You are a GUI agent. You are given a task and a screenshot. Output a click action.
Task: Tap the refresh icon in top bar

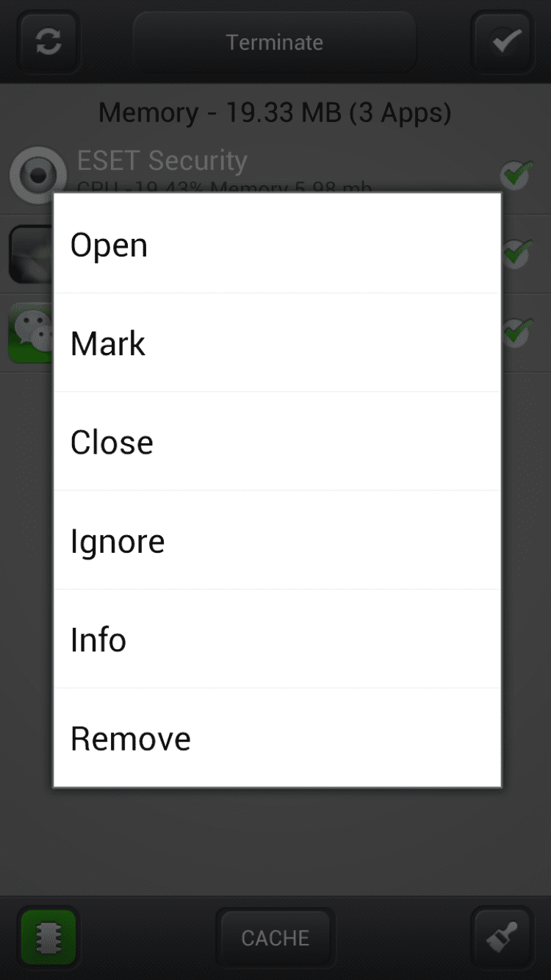[x=48, y=42]
